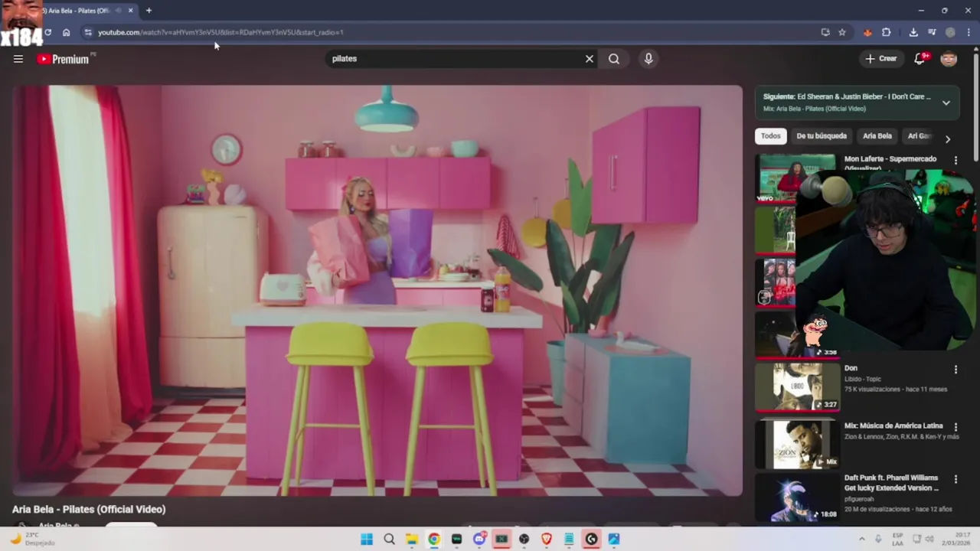Viewport: 980px width, 551px height.
Task: Open the YouTube hamburger guide menu
Action: pyautogui.click(x=18, y=59)
